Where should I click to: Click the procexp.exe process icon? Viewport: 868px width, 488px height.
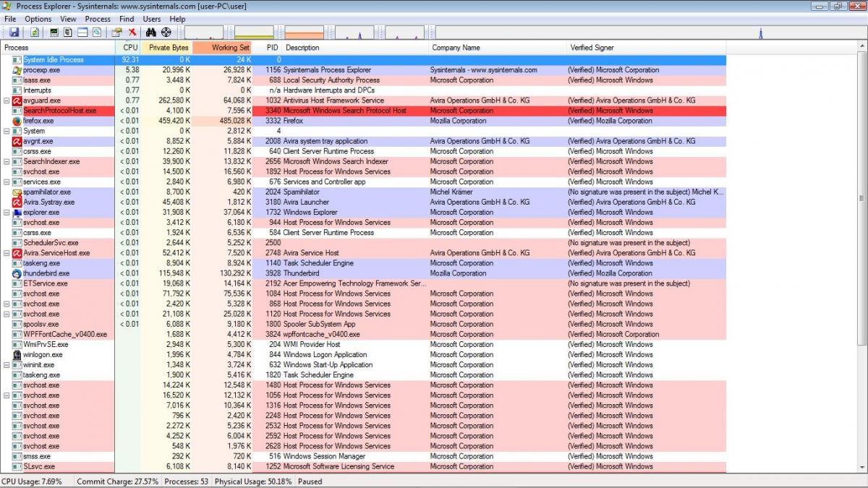(17, 70)
